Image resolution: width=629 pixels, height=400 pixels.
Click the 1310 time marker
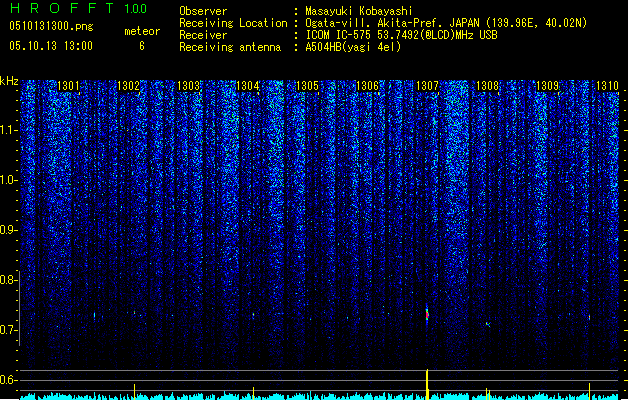[x=607, y=86]
